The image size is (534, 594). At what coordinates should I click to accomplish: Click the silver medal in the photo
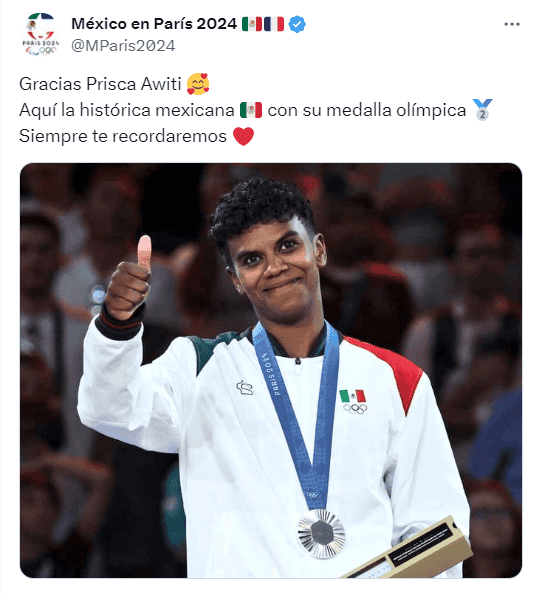coord(321,534)
